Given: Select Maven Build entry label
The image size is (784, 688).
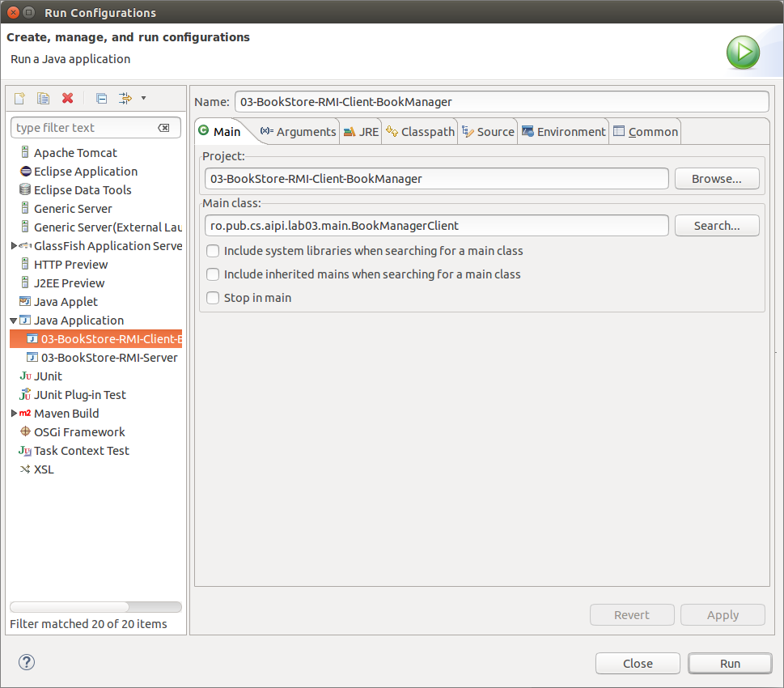Looking at the screenshot, I should click(66, 414).
